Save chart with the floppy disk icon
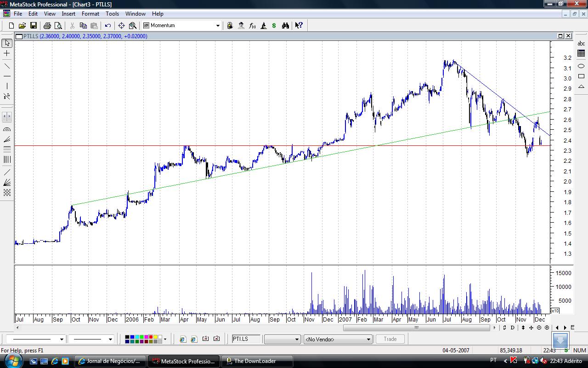Screen dimensions: 588x368 (x=33, y=26)
